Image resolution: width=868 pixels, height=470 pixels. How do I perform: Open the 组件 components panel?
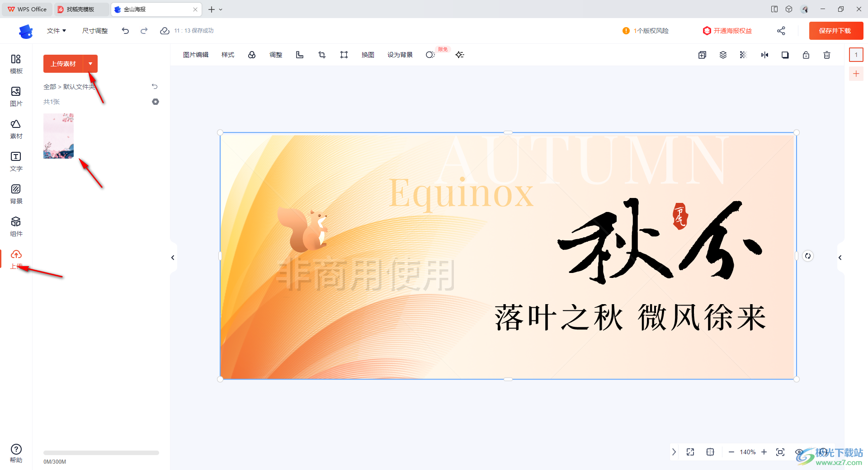coord(16,227)
